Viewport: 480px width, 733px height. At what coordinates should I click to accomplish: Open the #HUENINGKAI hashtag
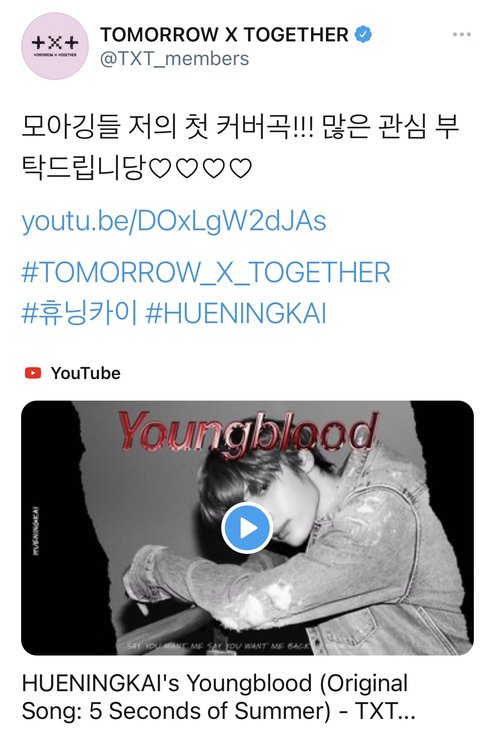[x=236, y=313]
